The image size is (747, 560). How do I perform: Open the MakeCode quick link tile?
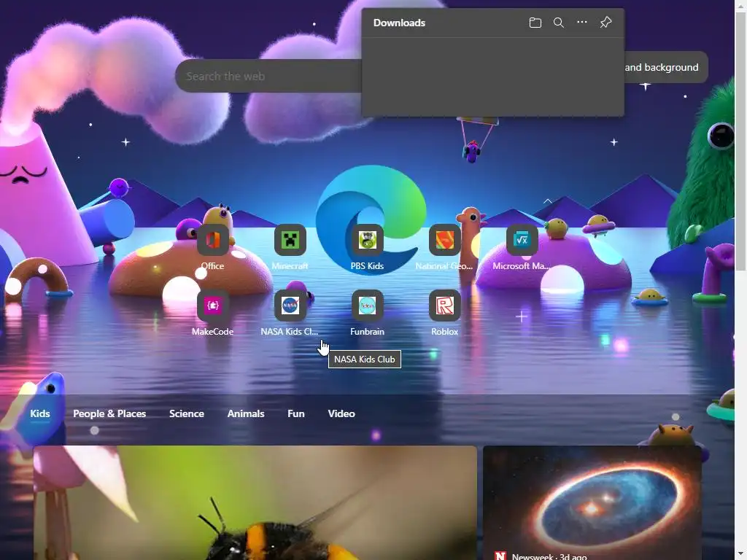tap(212, 314)
